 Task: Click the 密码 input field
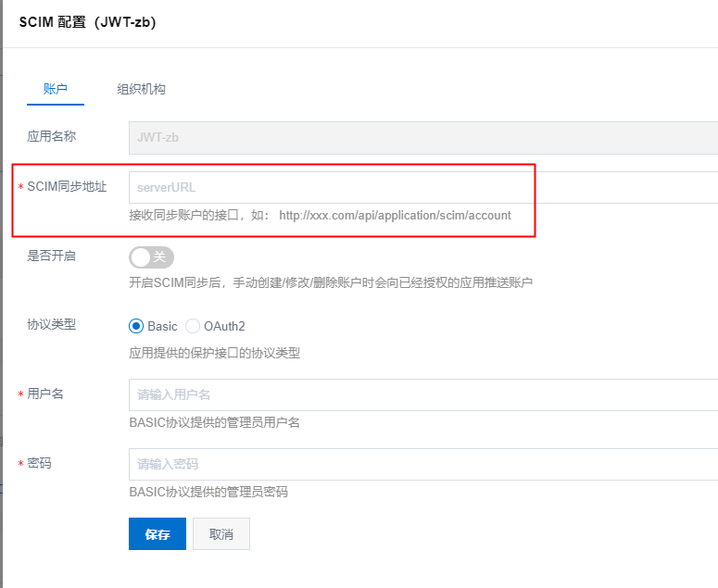click(423, 465)
